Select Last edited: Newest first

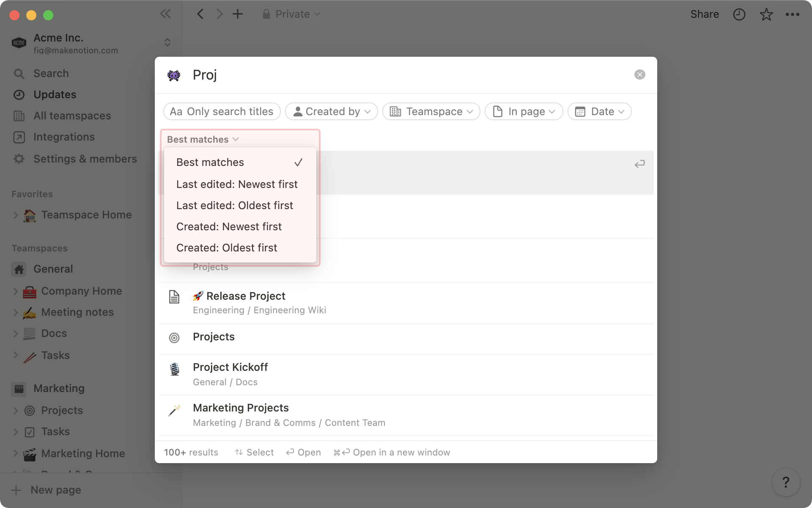(240, 184)
